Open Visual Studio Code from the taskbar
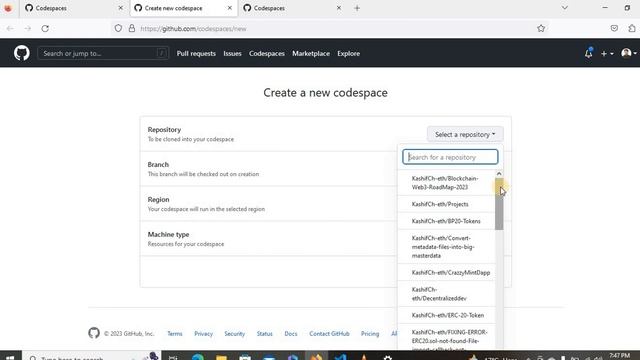Image resolution: width=640 pixels, height=360 pixels. (340, 357)
